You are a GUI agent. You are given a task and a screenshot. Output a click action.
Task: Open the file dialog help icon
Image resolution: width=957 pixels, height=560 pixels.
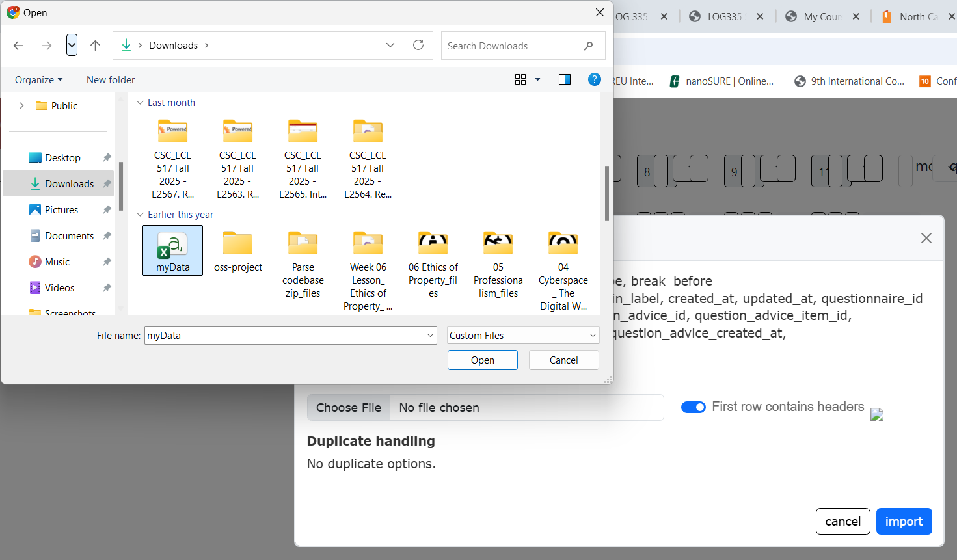[594, 79]
